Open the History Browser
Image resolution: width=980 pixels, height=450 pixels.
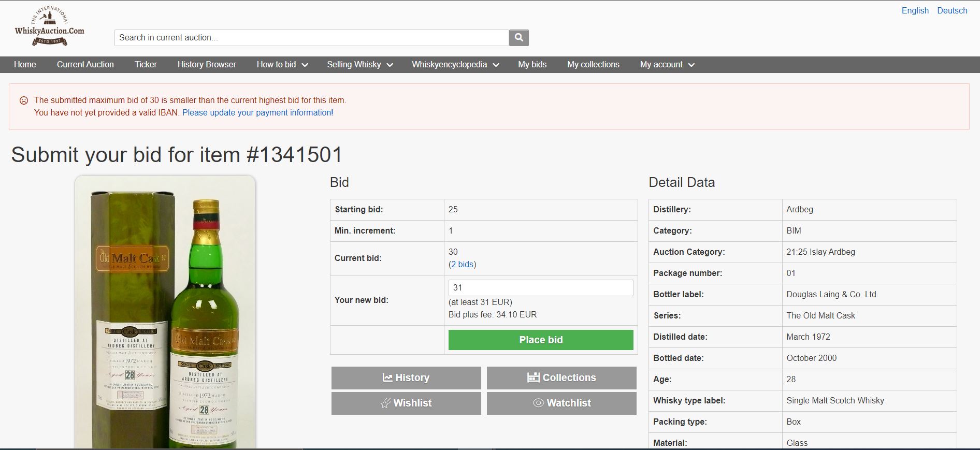pyautogui.click(x=207, y=65)
